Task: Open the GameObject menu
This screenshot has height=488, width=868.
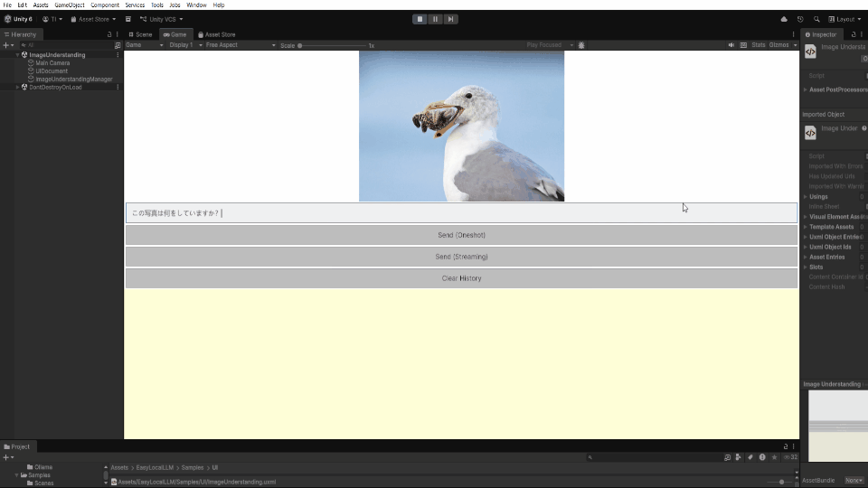Action: click(x=70, y=5)
